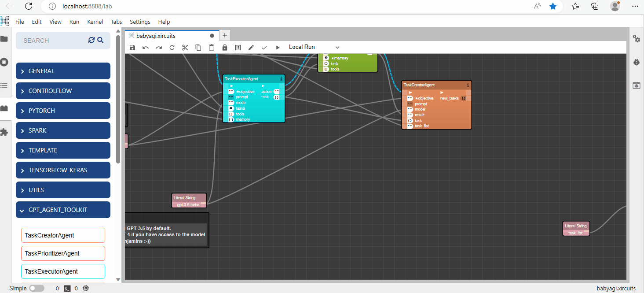
Task: Run the workflow with the play icon
Action: click(x=278, y=48)
